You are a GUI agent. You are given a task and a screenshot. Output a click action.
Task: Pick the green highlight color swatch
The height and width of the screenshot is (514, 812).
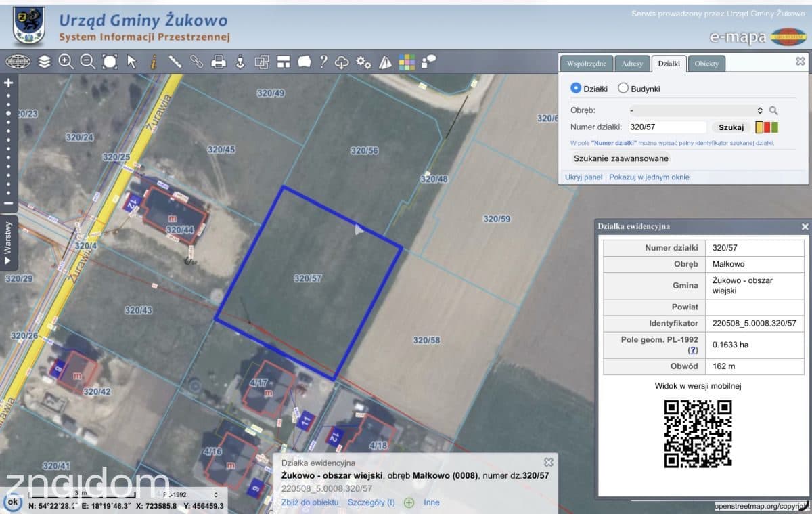pyautogui.click(x=775, y=127)
